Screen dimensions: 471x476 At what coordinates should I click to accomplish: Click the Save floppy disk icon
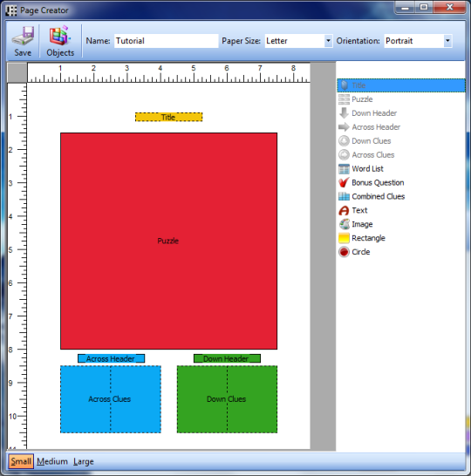[x=23, y=36]
